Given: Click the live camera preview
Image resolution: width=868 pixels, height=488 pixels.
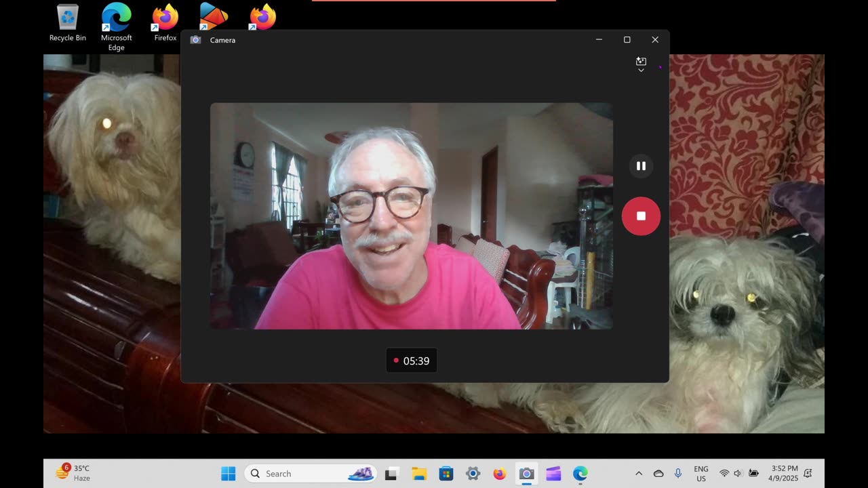Looking at the screenshot, I should (412, 216).
